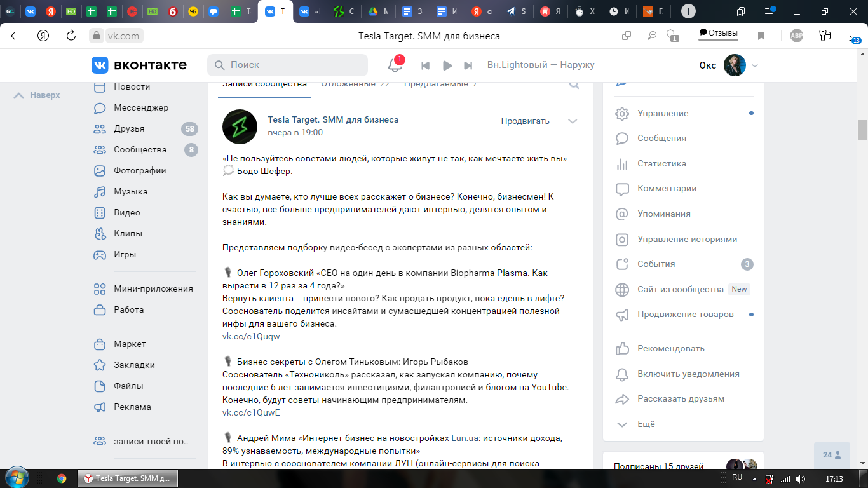This screenshot has width=868, height=488.
Task: Open записи твоей по... link
Action: (x=151, y=441)
